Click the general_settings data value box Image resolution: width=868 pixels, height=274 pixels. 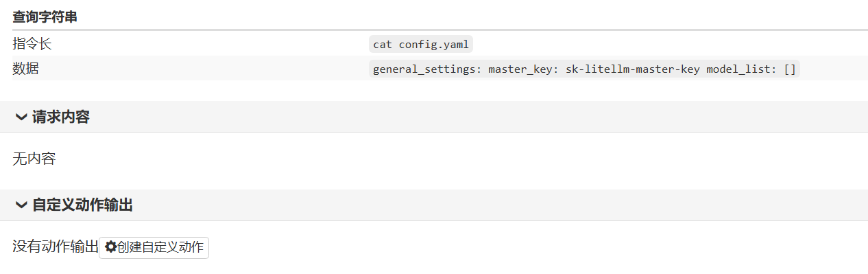click(x=584, y=69)
